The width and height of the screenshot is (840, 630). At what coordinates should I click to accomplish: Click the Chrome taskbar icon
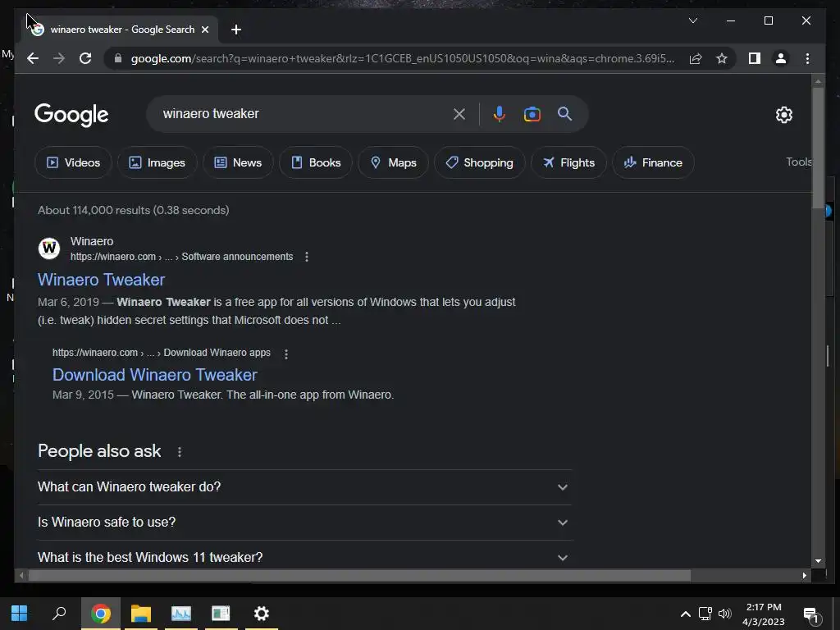coord(100,614)
